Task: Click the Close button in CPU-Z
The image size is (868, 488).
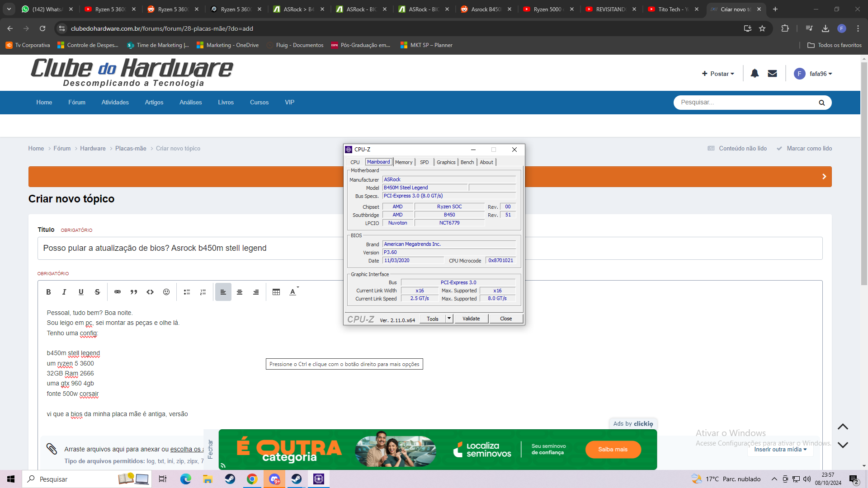Action: (x=506, y=319)
